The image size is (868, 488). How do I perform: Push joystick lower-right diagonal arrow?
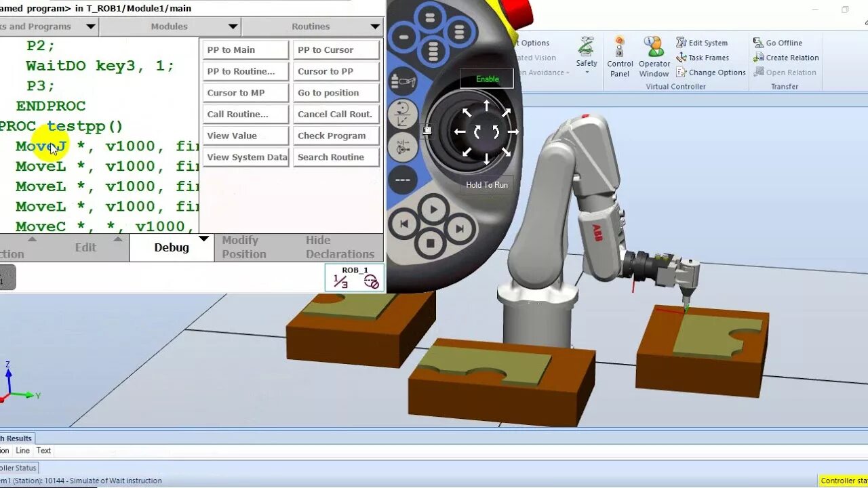tap(505, 152)
